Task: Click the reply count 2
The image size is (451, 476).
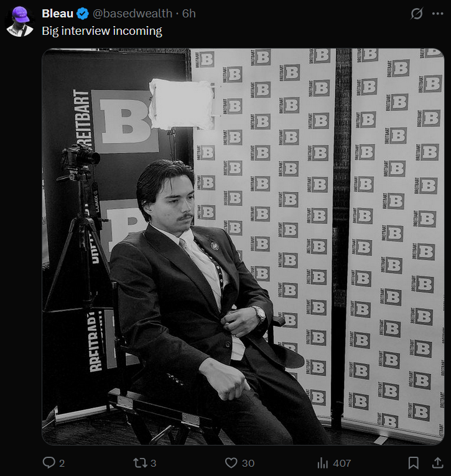Action: [62, 464]
